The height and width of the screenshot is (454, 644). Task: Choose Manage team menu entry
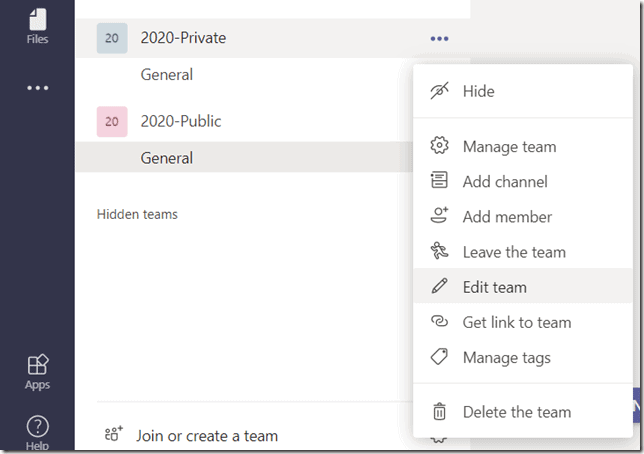coord(523,147)
